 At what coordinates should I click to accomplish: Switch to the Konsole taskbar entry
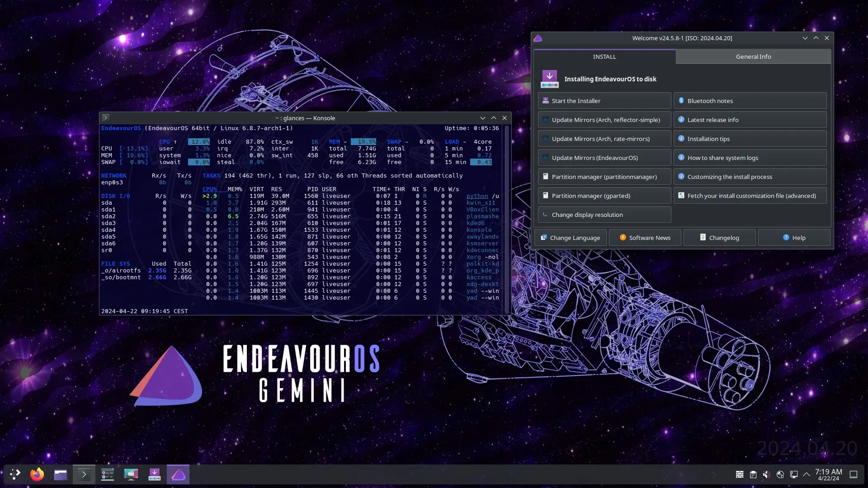84,474
